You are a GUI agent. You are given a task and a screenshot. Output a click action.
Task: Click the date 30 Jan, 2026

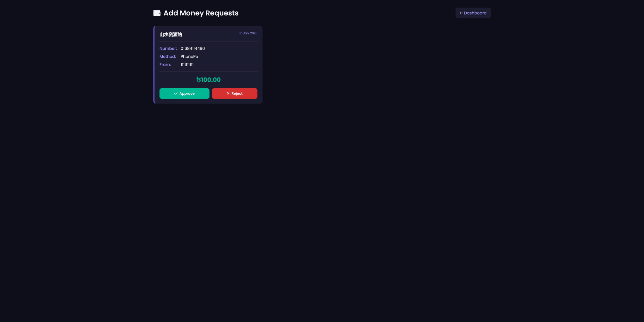[248, 33]
